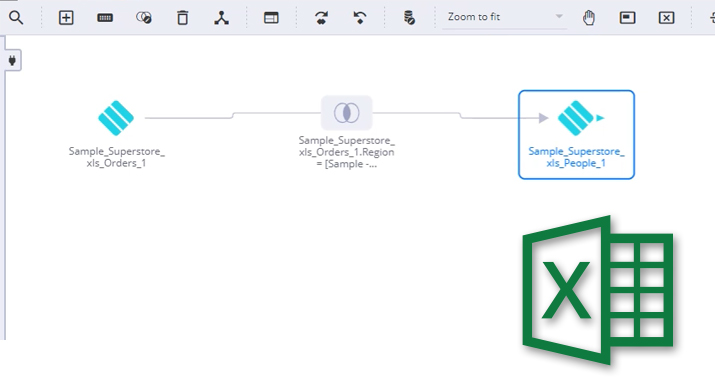Click the join condition label Orders_1.Region
715x388 pixels.
[347, 152]
